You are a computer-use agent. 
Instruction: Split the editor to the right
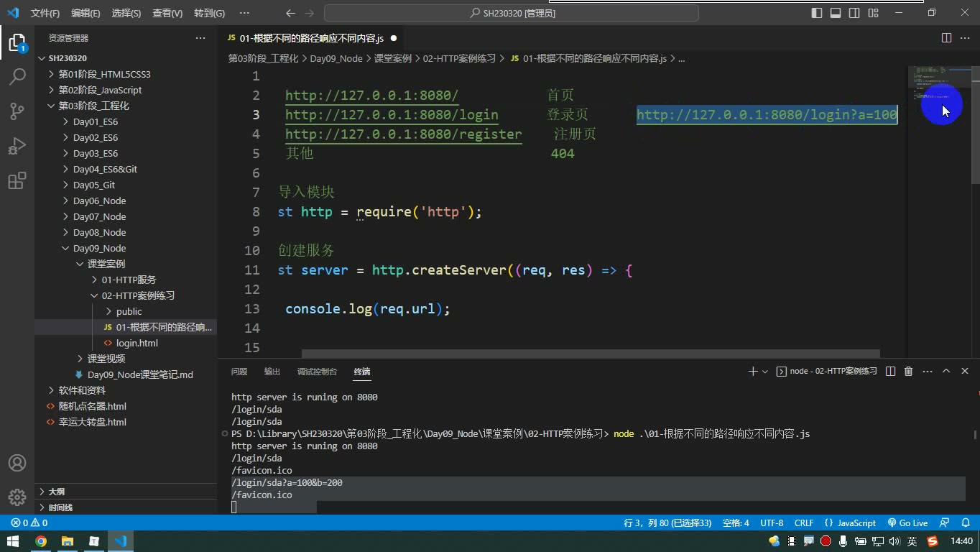[x=946, y=38]
